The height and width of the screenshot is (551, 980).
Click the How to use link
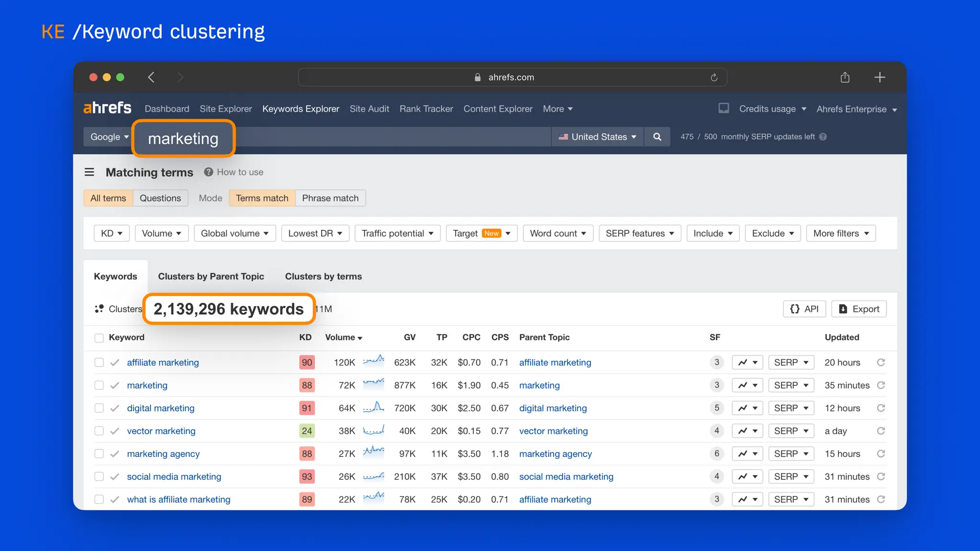tap(240, 172)
